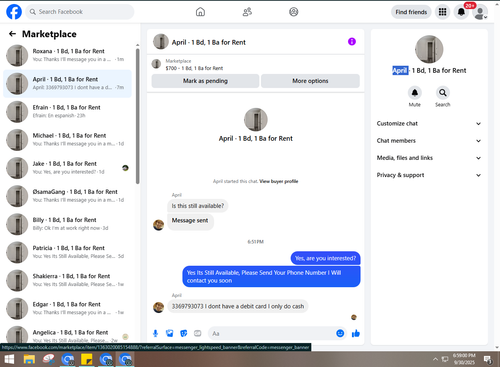Screen dimensions: 500x367
Task: Open the account profile avatar menu
Action: coord(480,12)
